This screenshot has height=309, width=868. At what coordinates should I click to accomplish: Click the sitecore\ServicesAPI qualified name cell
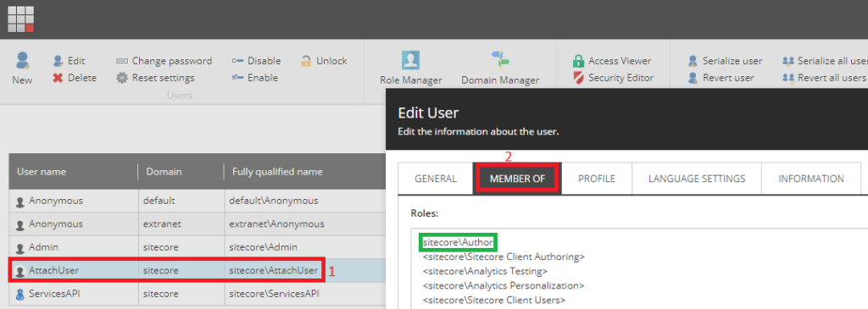click(275, 294)
